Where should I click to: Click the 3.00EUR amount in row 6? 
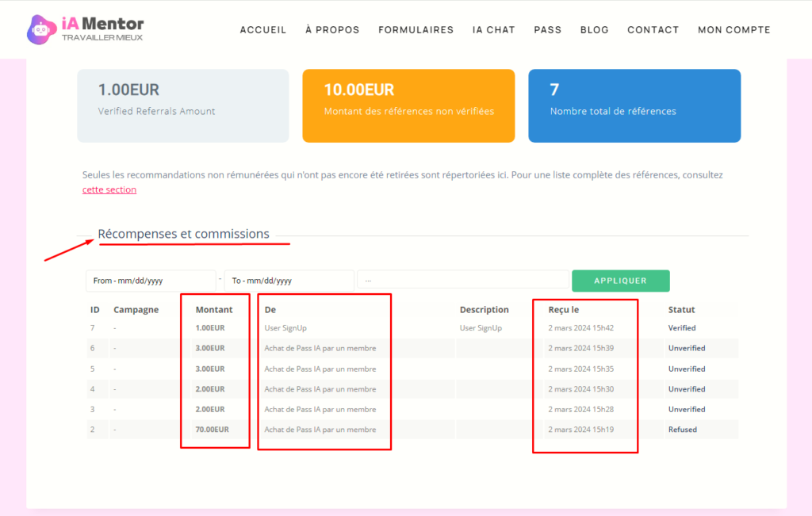pos(209,348)
